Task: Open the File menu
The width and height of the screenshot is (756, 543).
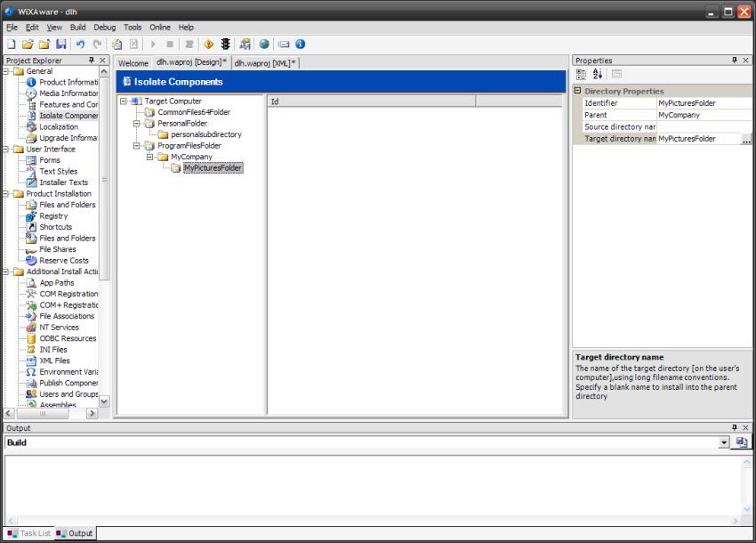Action: click(12, 28)
